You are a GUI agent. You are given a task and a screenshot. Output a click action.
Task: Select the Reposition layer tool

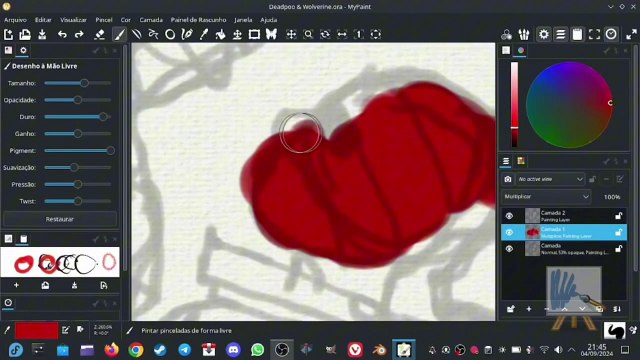click(x=237, y=35)
